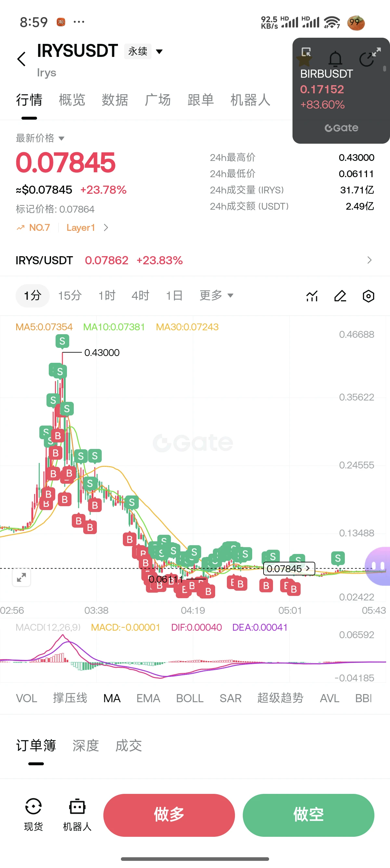This screenshot has width=390, height=868.
Task: Tap the rising trend icon beside NO.7
Action: (x=20, y=228)
